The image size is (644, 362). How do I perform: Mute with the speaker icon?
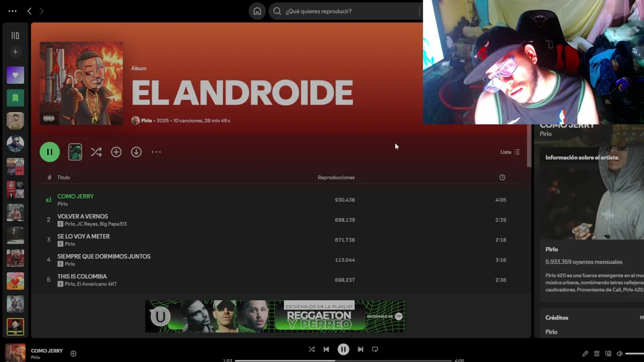tap(620, 353)
